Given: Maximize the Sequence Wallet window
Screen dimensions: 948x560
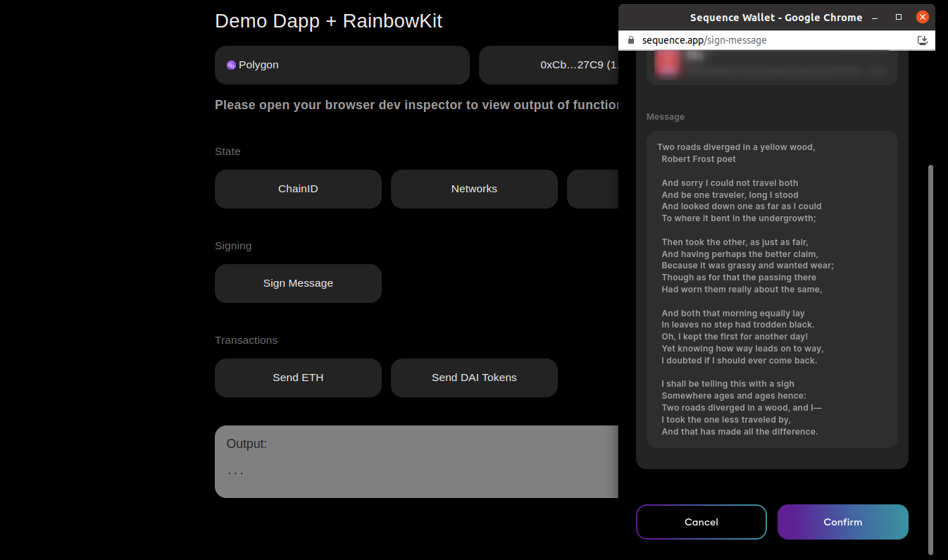Looking at the screenshot, I should [899, 17].
